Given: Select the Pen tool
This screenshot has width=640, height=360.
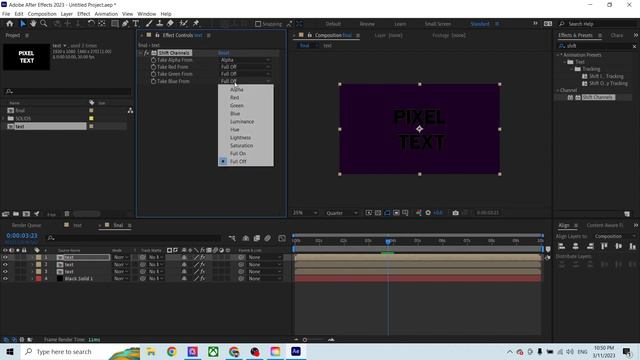Looking at the screenshot, I should pos(125,24).
